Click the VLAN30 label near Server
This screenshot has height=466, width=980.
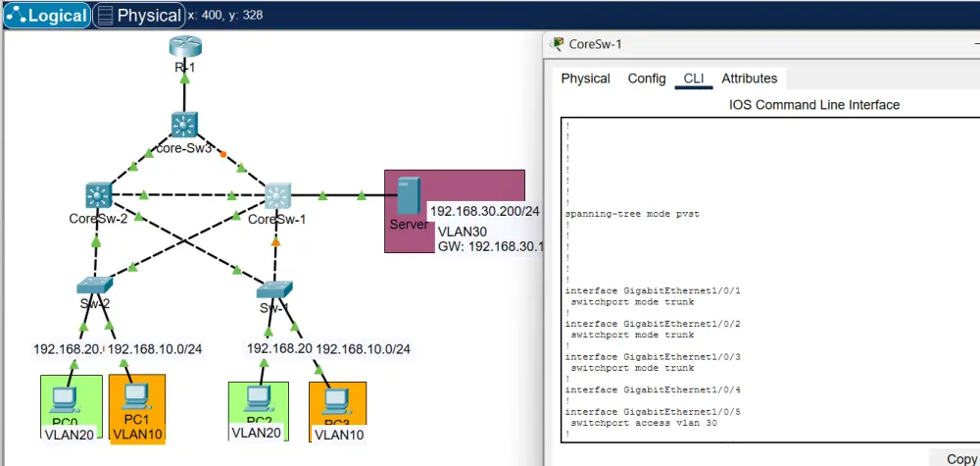click(x=463, y=233)
